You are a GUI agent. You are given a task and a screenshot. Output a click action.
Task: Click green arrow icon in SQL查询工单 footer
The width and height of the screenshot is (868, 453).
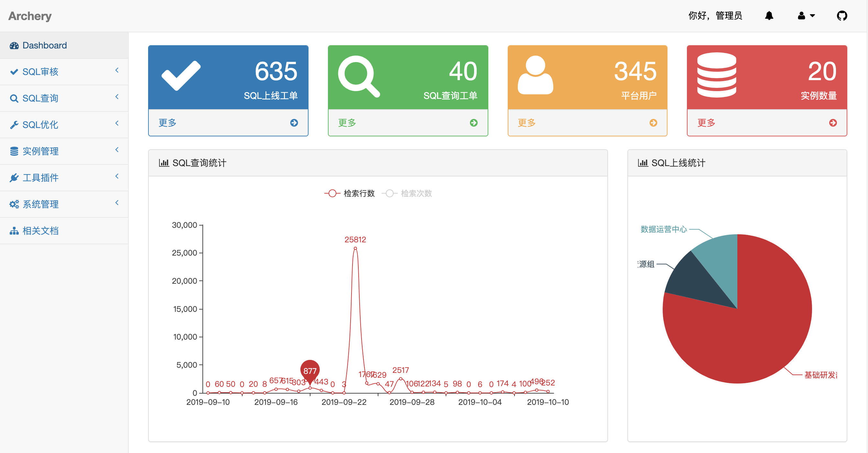[x=474, y=123]
